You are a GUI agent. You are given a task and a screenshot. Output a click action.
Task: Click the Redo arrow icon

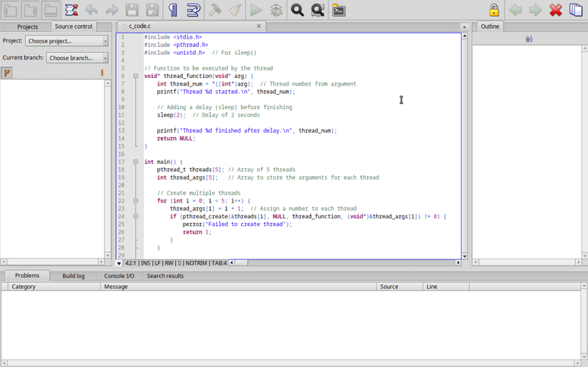coord(112,10)
